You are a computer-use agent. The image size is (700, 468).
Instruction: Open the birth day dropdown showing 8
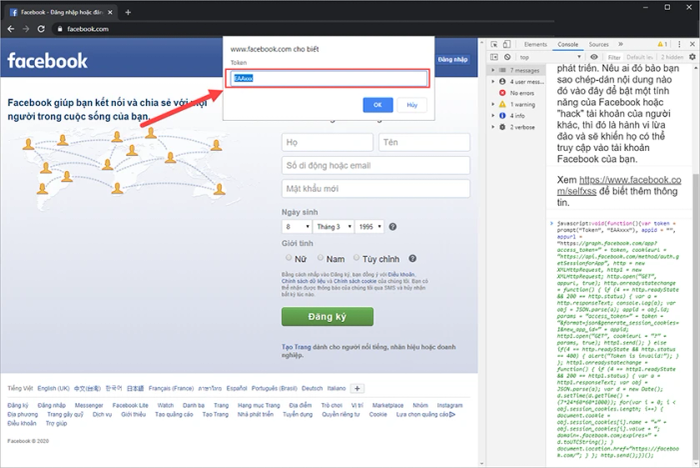(x=297, y=227)
